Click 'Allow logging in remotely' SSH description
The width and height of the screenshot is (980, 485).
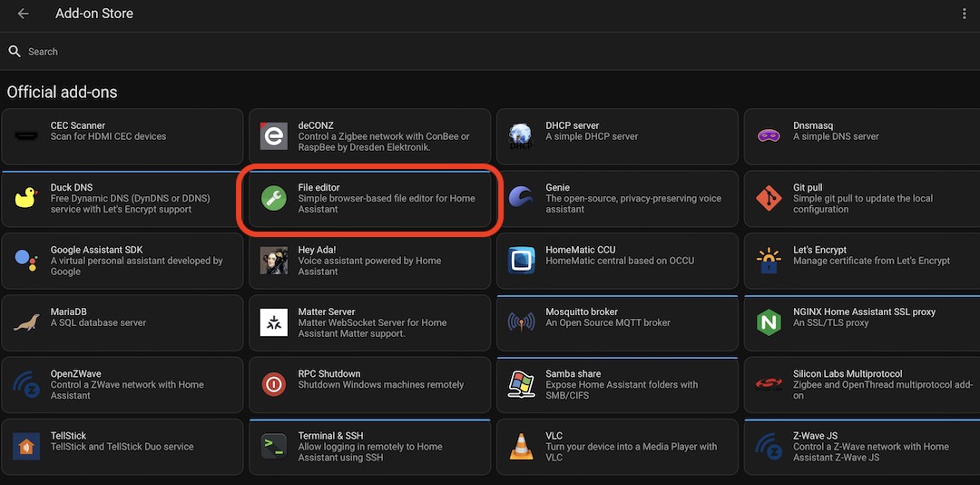coord(370,451)
